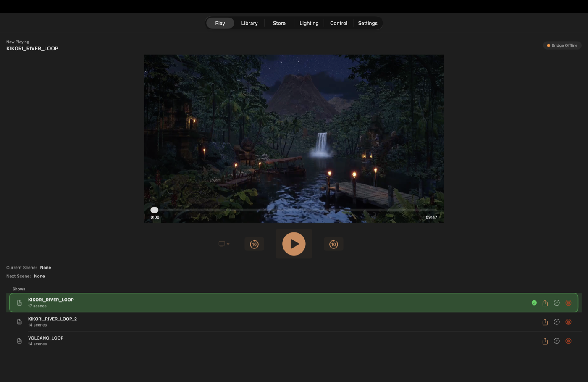Delete the VOLCANO_LOOP show
Screen dimensions: 588x382
coord(568,341)
